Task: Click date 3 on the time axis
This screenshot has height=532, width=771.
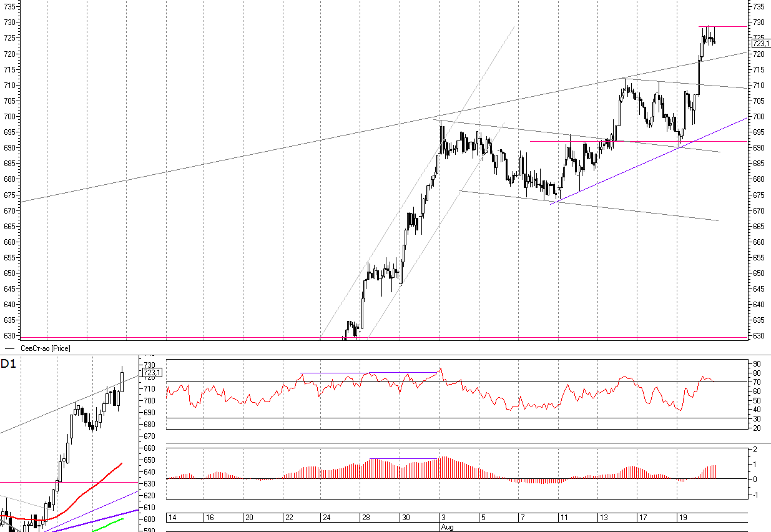Action: pos(443,518)
